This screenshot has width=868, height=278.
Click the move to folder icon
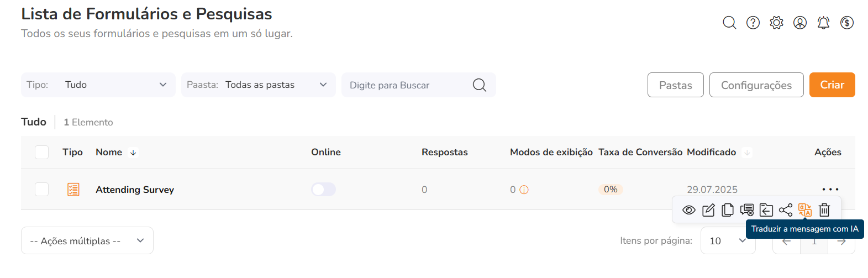click(766, 210)
